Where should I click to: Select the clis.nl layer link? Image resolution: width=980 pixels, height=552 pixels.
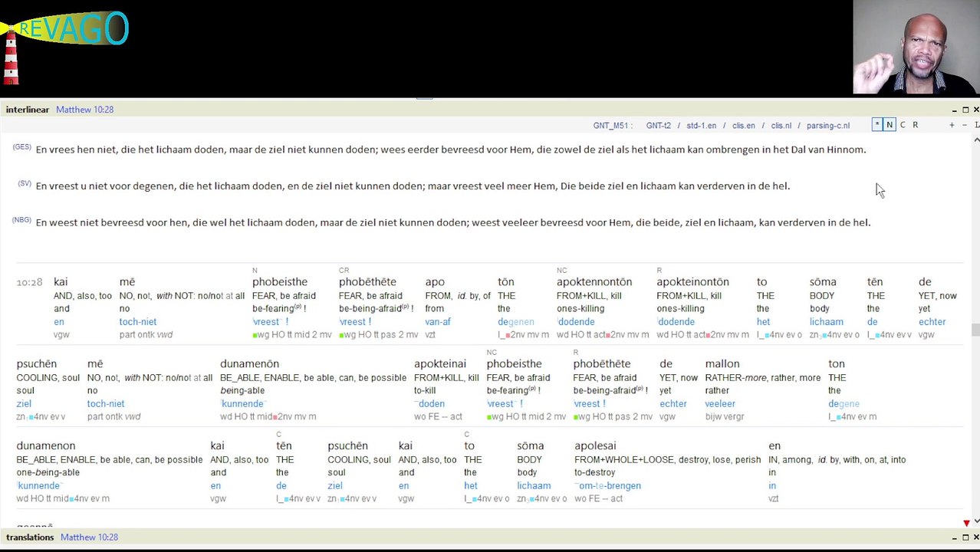[x=781, y=126]
